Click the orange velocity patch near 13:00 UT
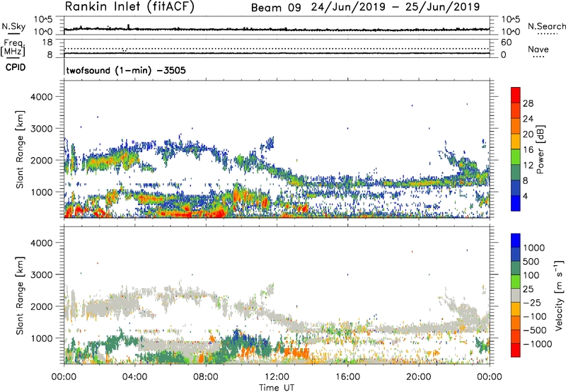Image resolution: width=566 pixels, height=392 pixels. pyautogui.click(x=296, y=352)
